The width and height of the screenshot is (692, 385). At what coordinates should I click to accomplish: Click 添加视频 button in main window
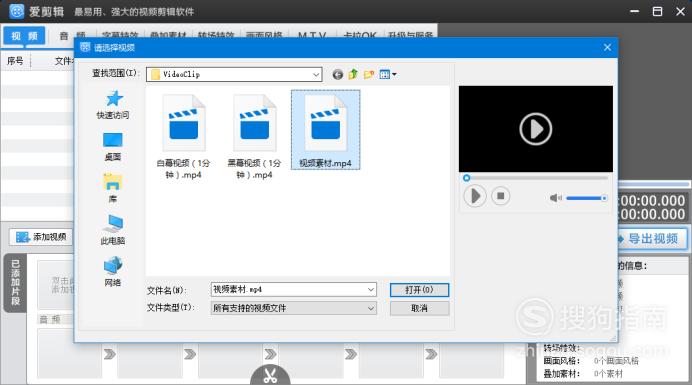pyautogui.click(x=41, y=237)
